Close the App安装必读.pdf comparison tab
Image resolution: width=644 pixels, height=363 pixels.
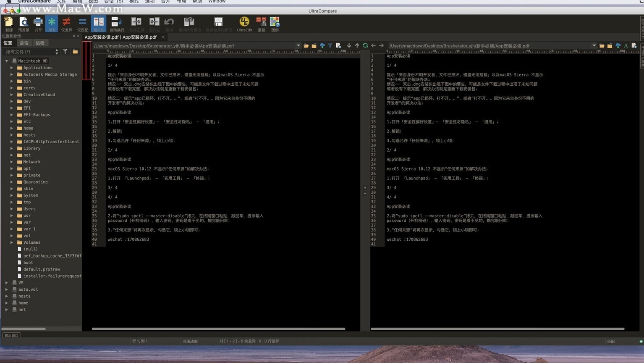click(x=163, y=37)
